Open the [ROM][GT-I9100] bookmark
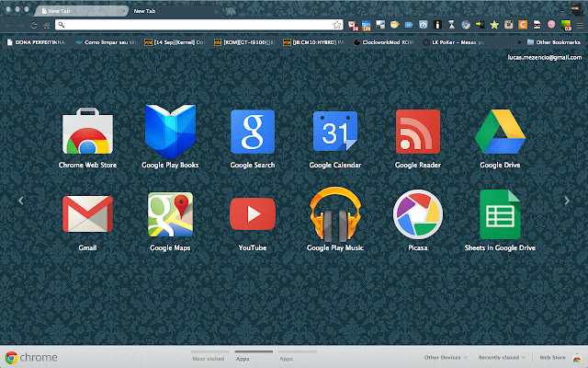Screen dimensions: 588x368 244,42
